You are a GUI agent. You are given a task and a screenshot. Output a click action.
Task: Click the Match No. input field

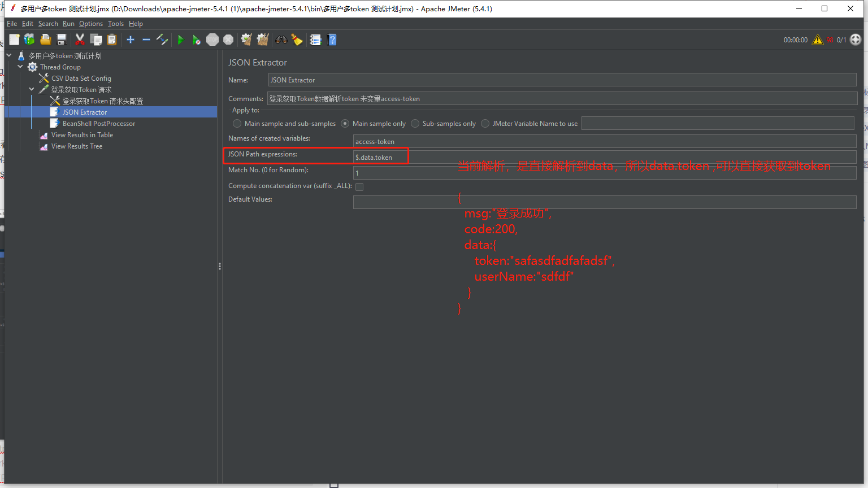point(605,173)
